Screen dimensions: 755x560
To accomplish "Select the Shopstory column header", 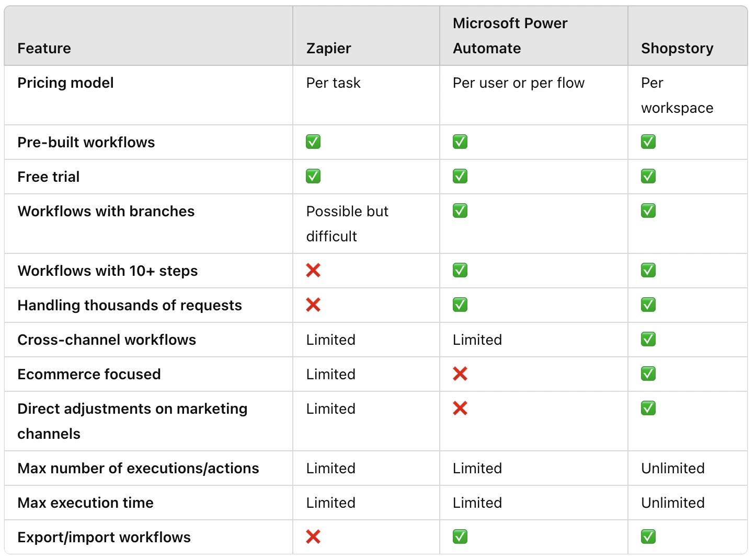I will point(677,48).
